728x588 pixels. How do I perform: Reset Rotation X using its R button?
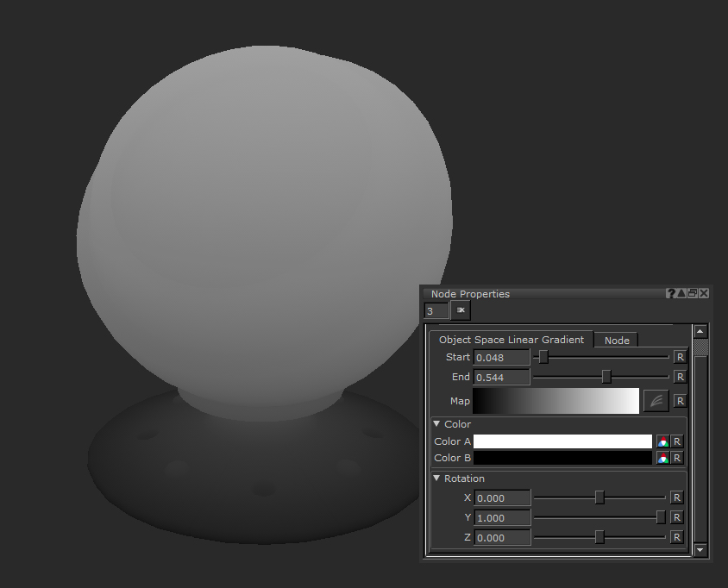[677, 497]
